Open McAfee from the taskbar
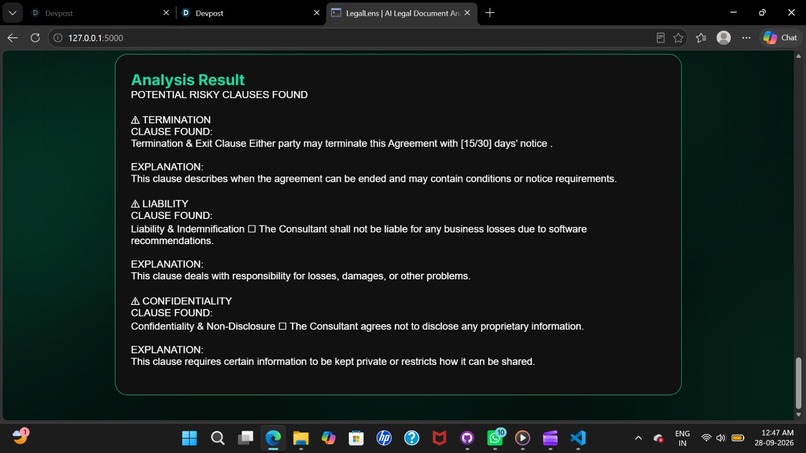 click(439, 438)
